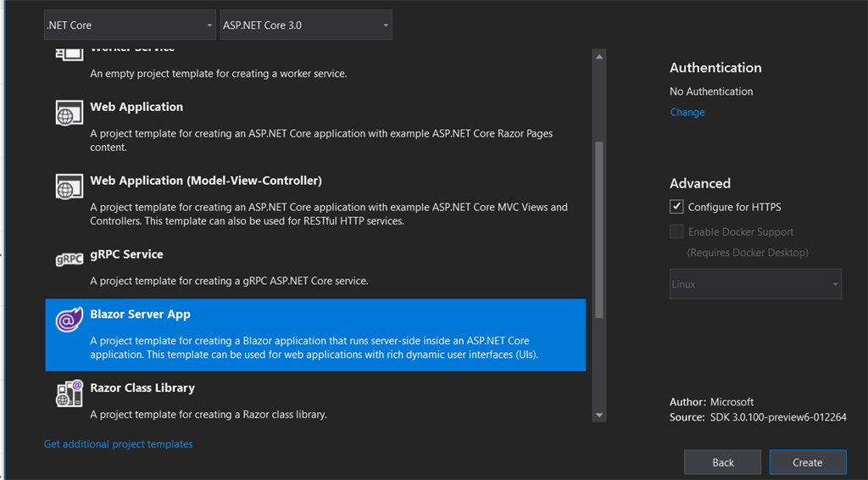Select the Web Application template title
This screenshot has width=868, height=480.
coord(136,107)
